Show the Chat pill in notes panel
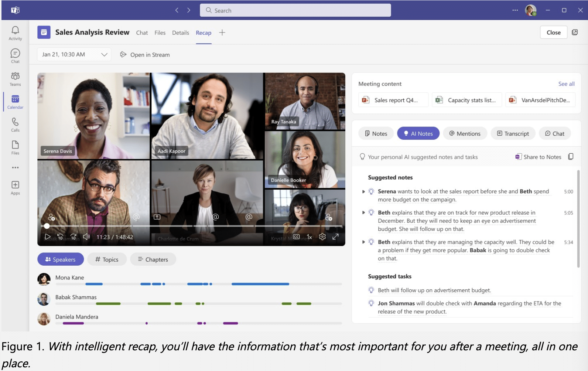Viewport: 588px width, 371px height. click(555, 133)
